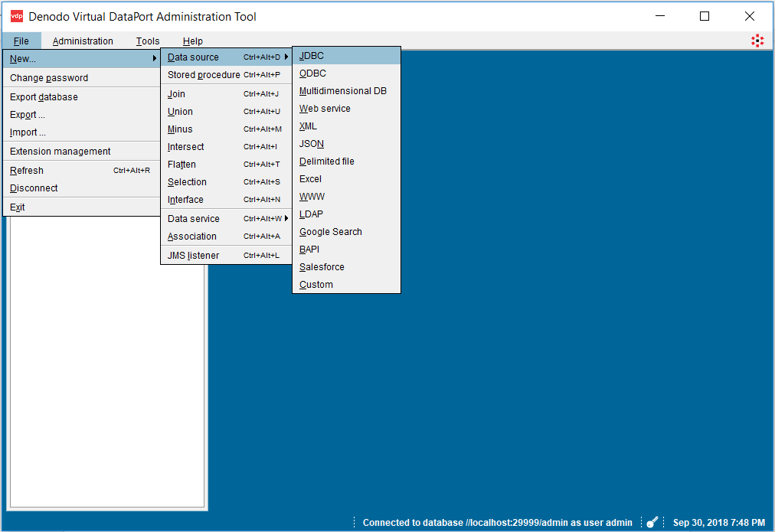Viewport: 775px width, 532px height.
Task: Create a new Minus view
Action: click(227, 129)
